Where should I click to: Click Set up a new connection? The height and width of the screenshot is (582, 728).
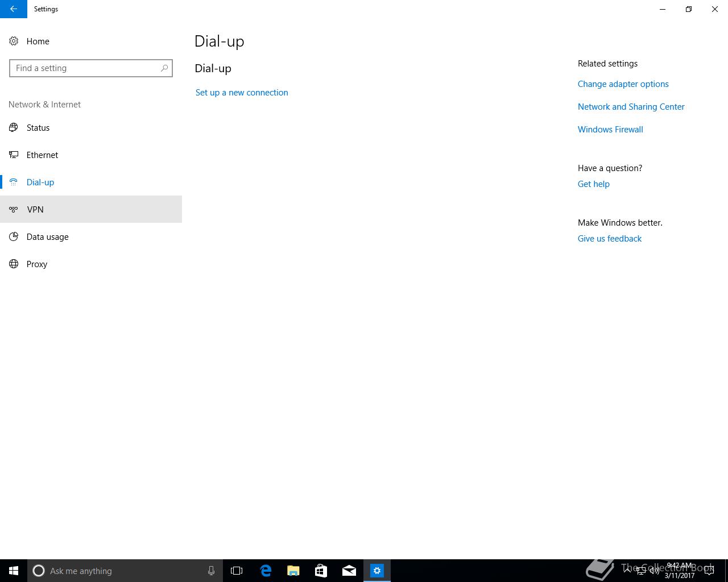pyautogui.click(x=242, y=93)
